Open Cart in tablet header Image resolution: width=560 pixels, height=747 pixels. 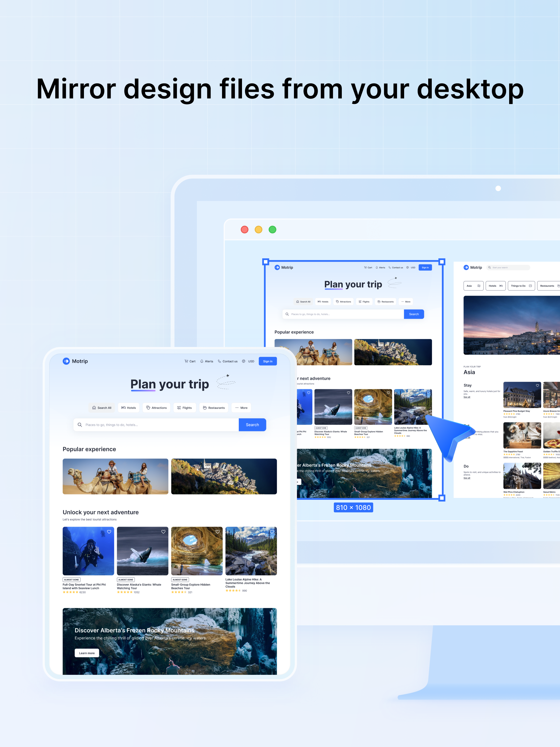[x=190, y=361]
